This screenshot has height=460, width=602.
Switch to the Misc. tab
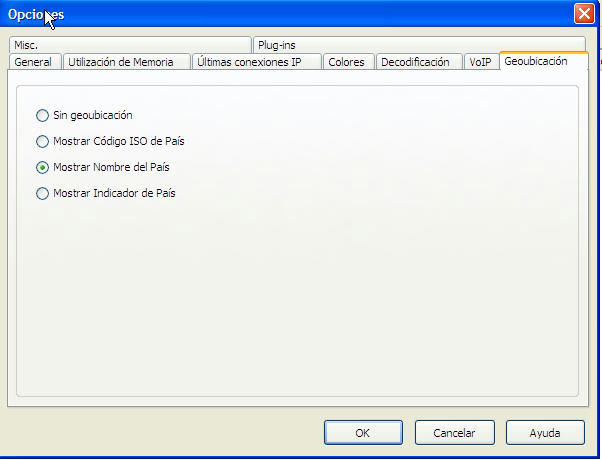point(130,45)
